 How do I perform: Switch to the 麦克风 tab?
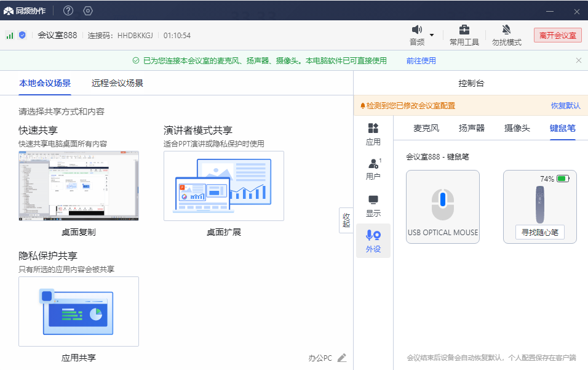(x=426, y=128)
